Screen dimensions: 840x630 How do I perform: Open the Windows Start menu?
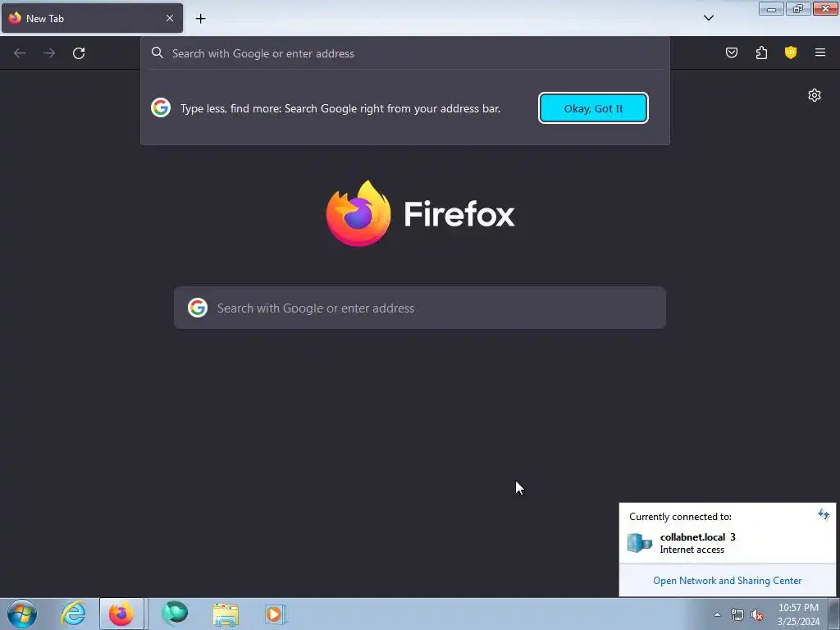click(22, 614)
